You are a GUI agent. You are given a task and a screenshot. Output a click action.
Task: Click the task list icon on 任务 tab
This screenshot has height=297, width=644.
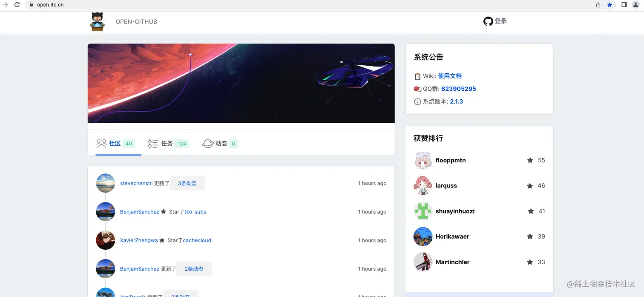point(153,144)
